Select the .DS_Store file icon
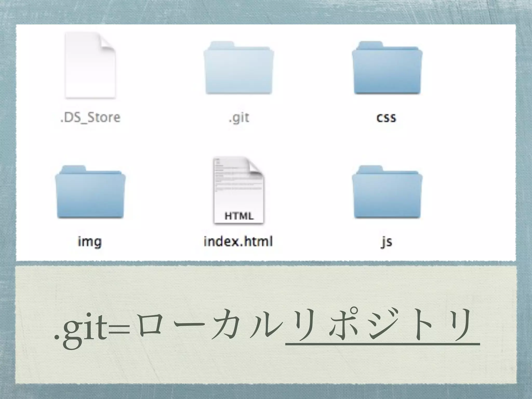This screenshot has width=532, height=399. coord(90,65)
